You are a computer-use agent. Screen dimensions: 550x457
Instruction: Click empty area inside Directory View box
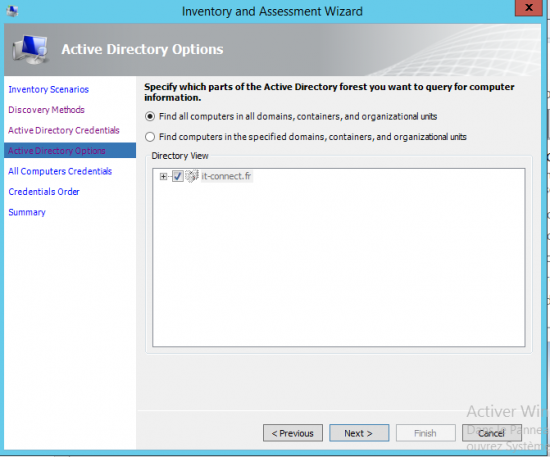click(x=338, y=267)
